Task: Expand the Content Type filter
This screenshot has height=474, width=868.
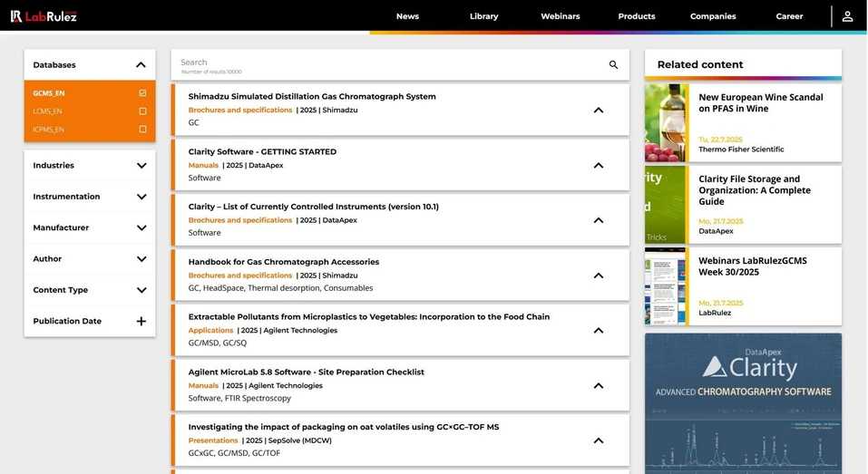Action: [141, 290]
